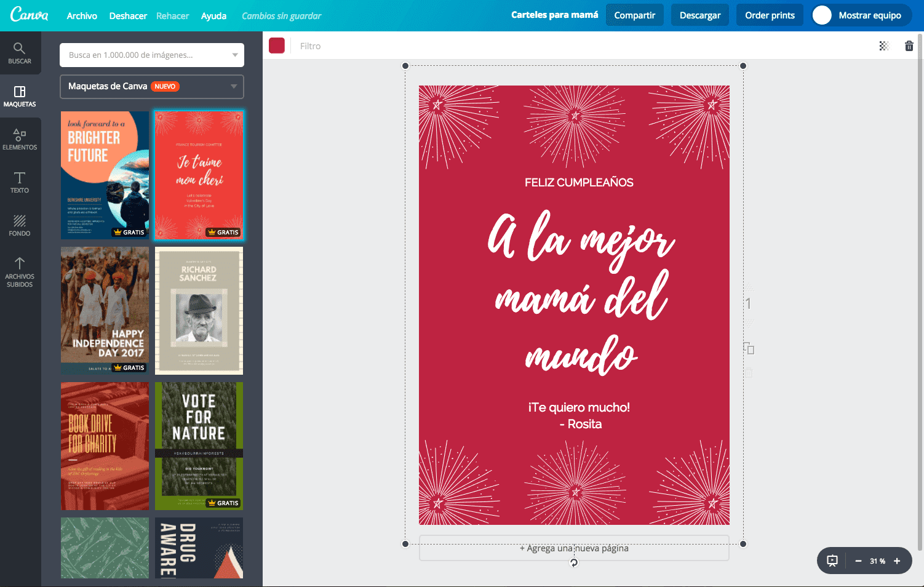Viewport: 924px width, 587px height.
Task: Click Agrega una nueva página
Action: [574, 548]
